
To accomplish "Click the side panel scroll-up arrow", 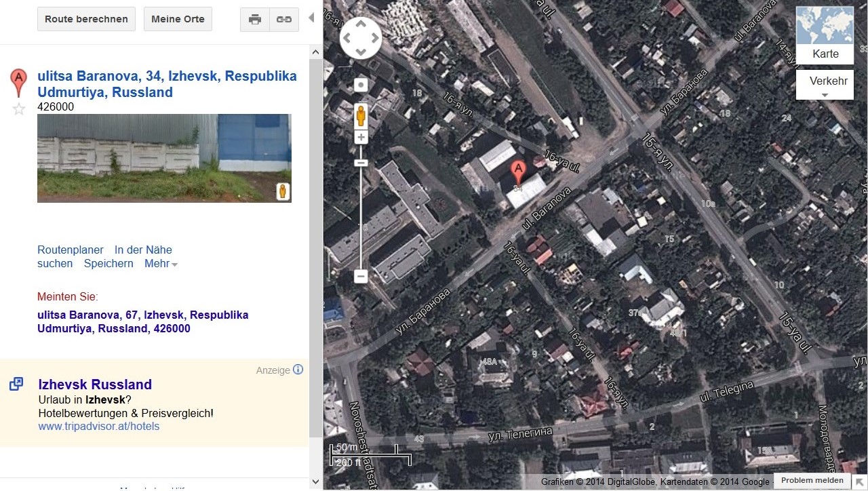I will click(315, 52).
